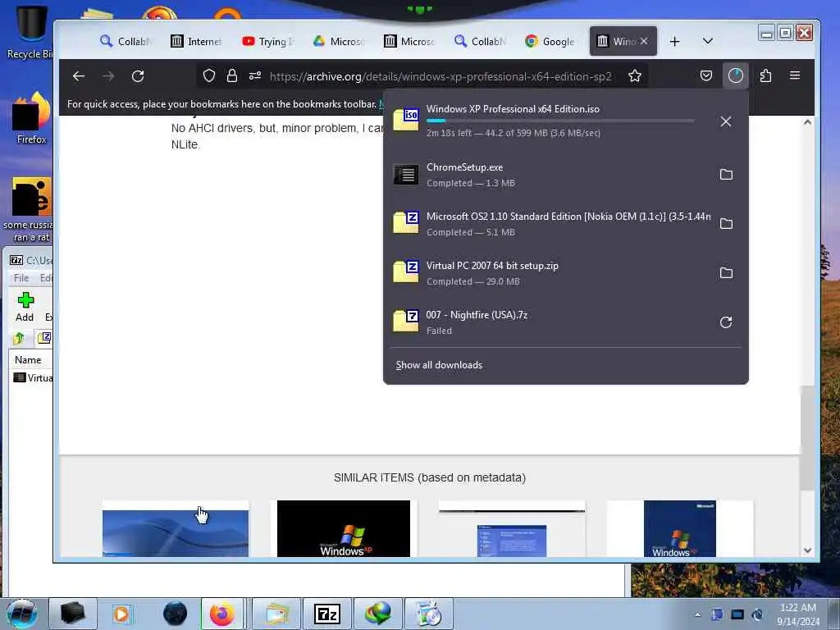840x630 pixels.
Task: Open the File menu in 7-Zip window
Action: point(21,278)
